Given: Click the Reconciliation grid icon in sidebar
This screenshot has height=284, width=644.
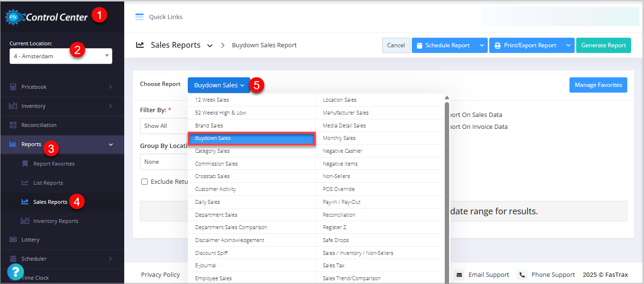Looking at the screenshot, I should tap(13, 125).
